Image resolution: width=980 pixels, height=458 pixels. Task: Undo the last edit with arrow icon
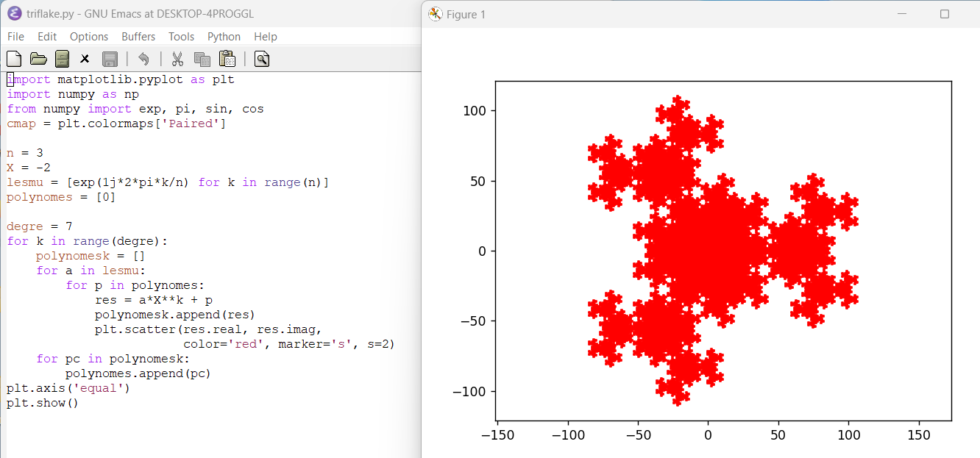pyautogui.click(x=143, y=59)
